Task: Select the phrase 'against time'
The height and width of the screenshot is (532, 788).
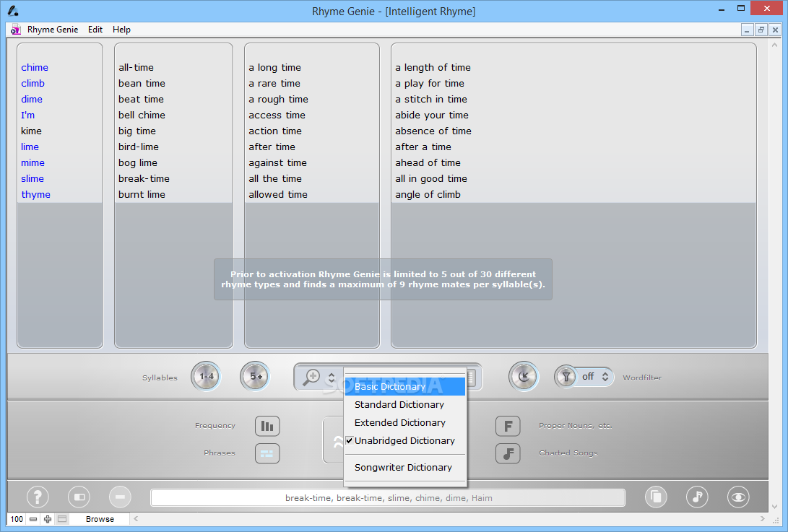Action: (x=277, y=162)
